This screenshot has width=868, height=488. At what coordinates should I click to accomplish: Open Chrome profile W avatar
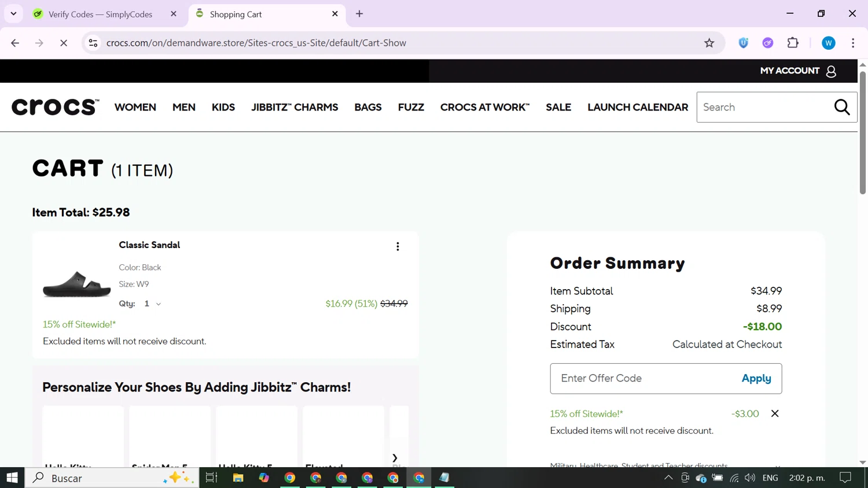point(829,43)
